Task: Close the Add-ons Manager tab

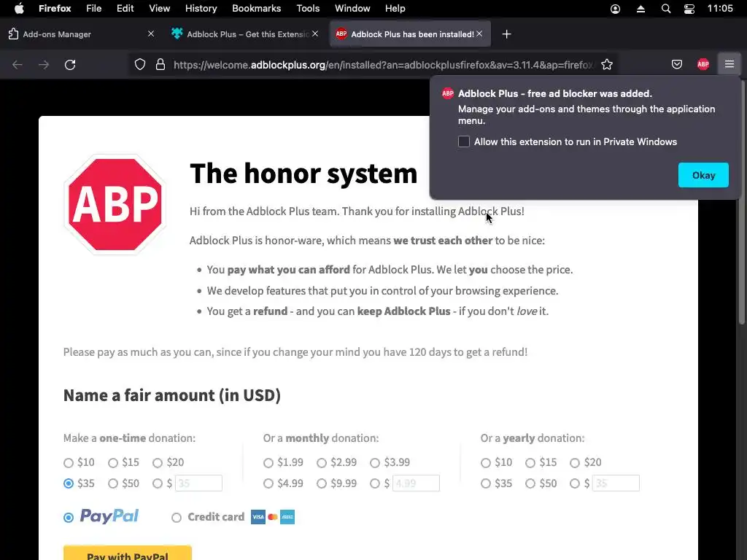Action: [x=151, y=34]
